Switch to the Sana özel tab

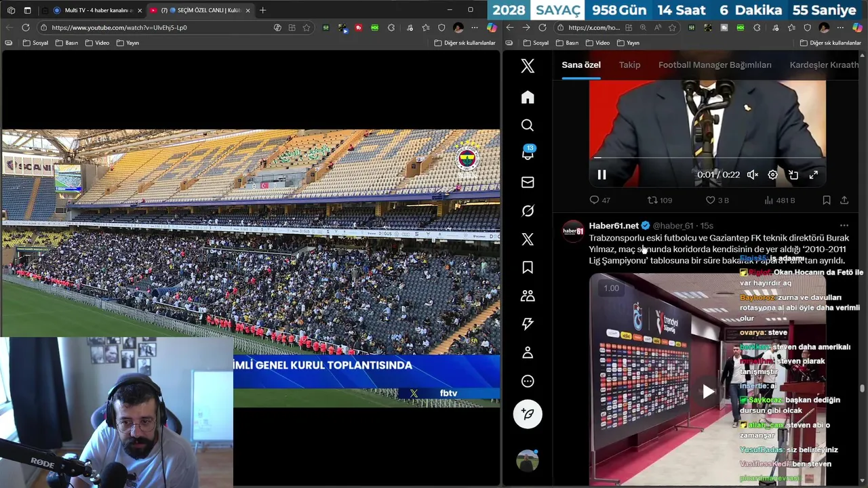pos(581,65)
